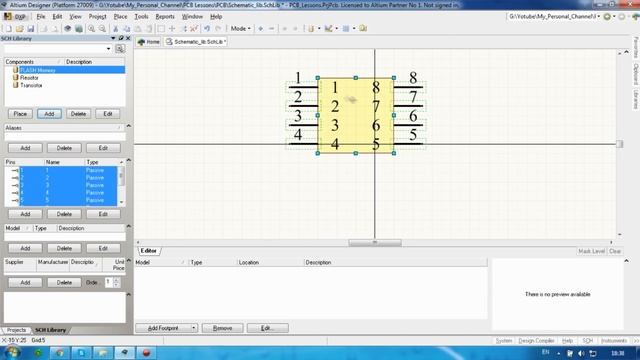
Task: Open the Design Compiler status bar button
Action: pos(536,340)
